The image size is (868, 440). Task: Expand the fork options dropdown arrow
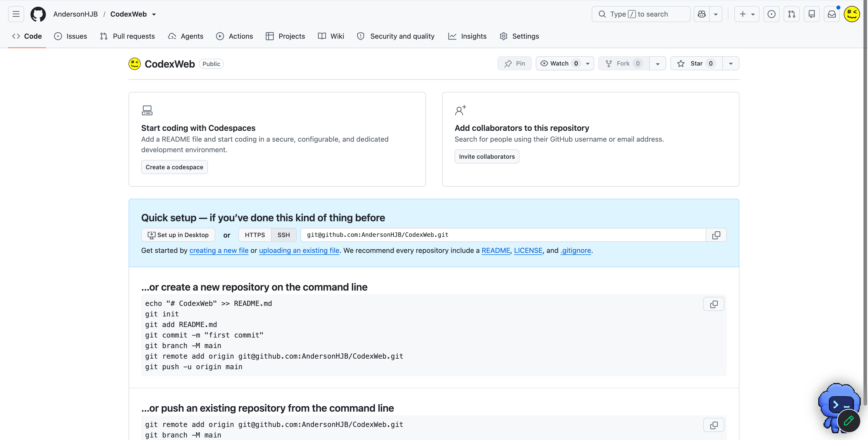click(x=657, y=63)
